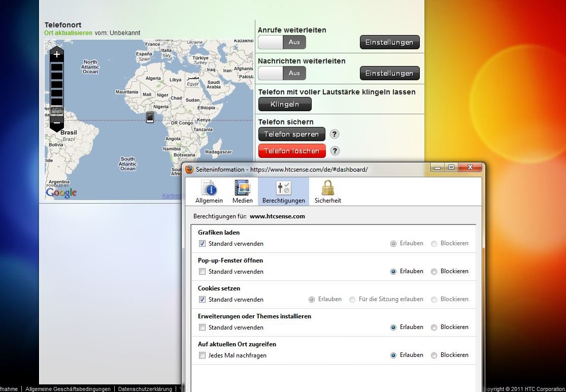Maximize the Seiteninformation dialog
566x392 pixels.
point(451,168)
